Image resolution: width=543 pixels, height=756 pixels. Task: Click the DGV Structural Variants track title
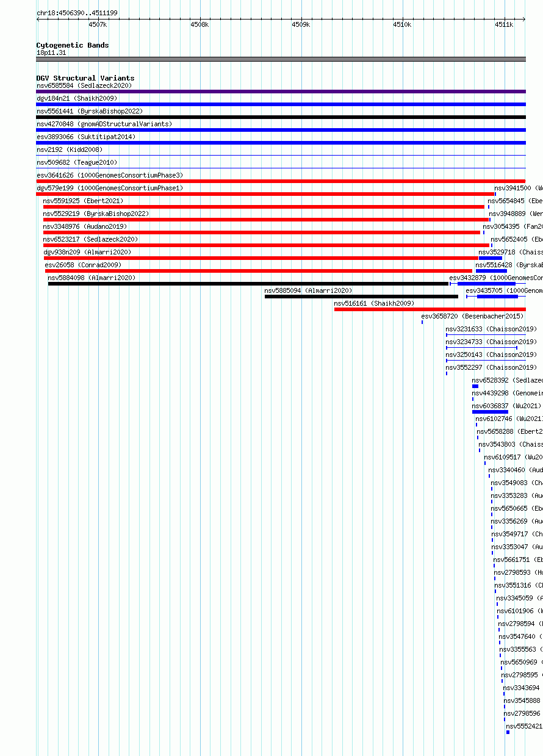[x=85, y=78]
